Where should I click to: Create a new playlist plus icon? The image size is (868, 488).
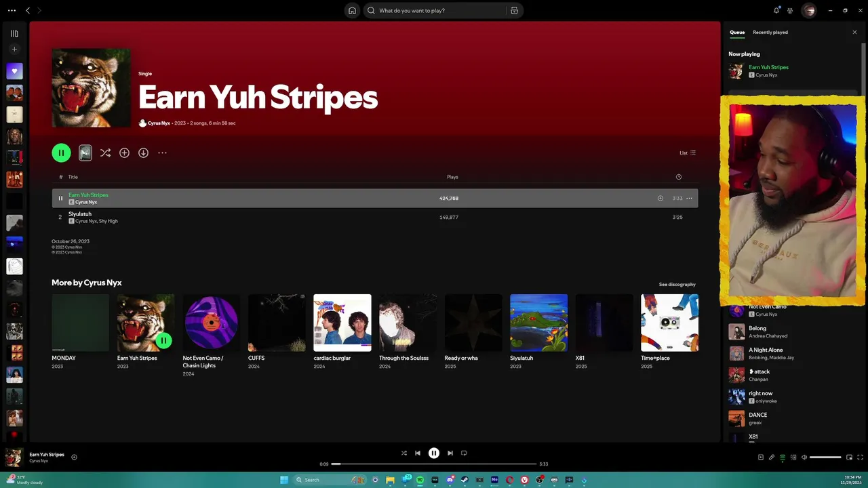[14, 49]
